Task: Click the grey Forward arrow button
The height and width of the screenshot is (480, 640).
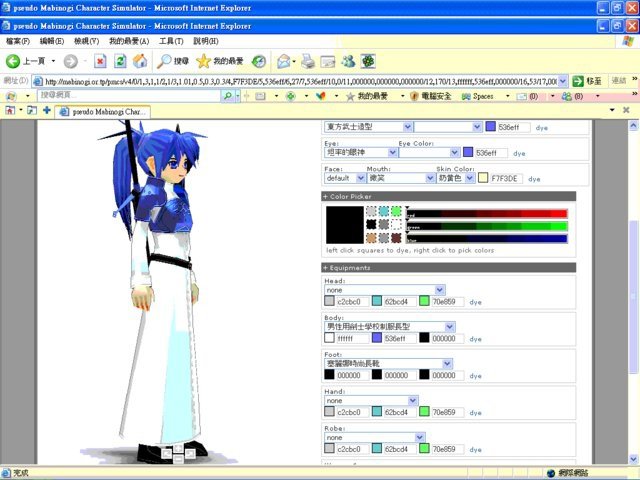Action: click(x=71, y=61)
